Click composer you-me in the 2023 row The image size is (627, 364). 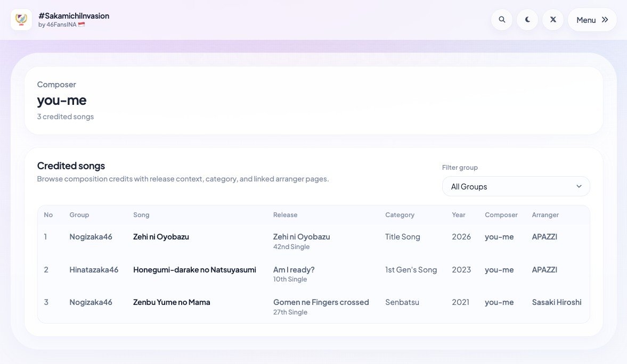499,270
